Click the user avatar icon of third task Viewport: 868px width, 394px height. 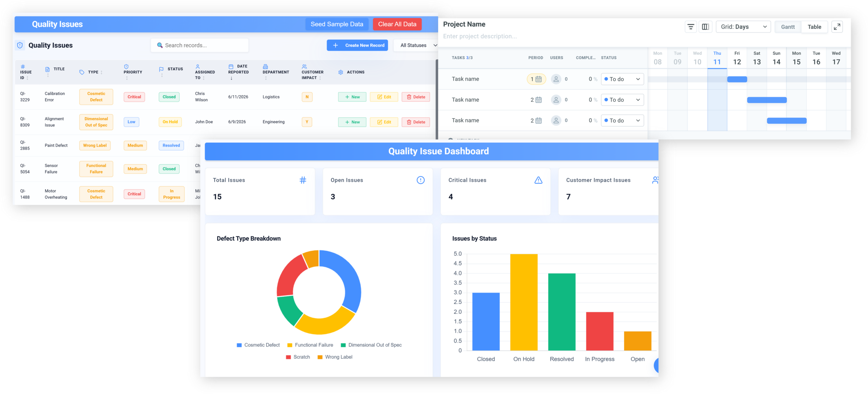[556, 121]
